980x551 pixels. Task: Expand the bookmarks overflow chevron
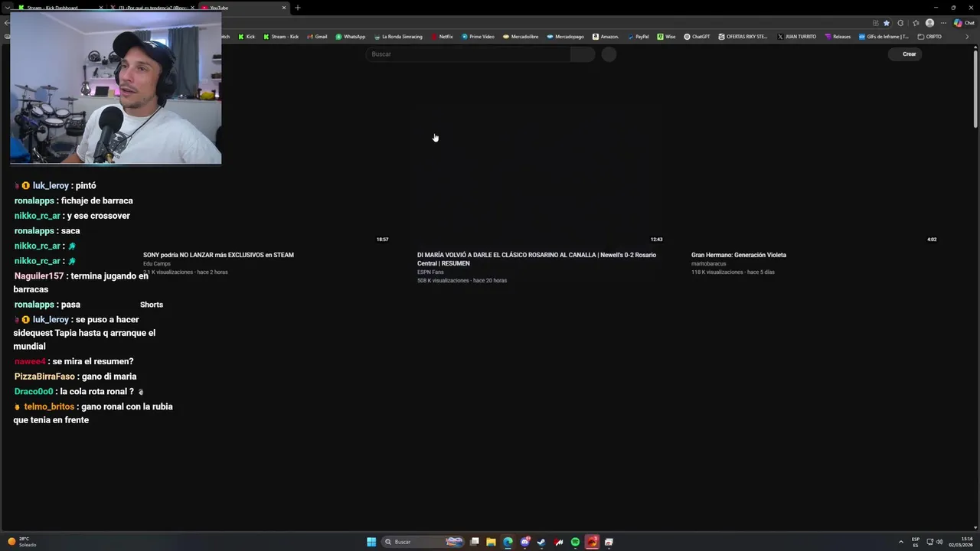(968, 37)
